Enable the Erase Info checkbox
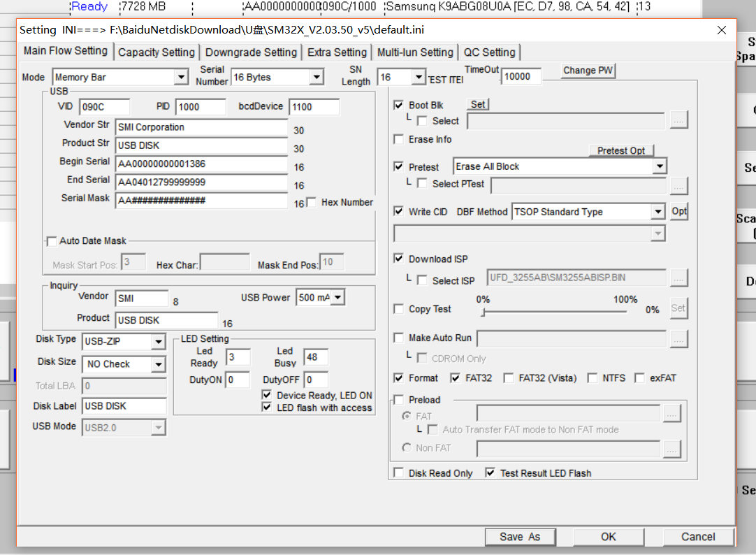Screen dimensions: 756x555 398,139
